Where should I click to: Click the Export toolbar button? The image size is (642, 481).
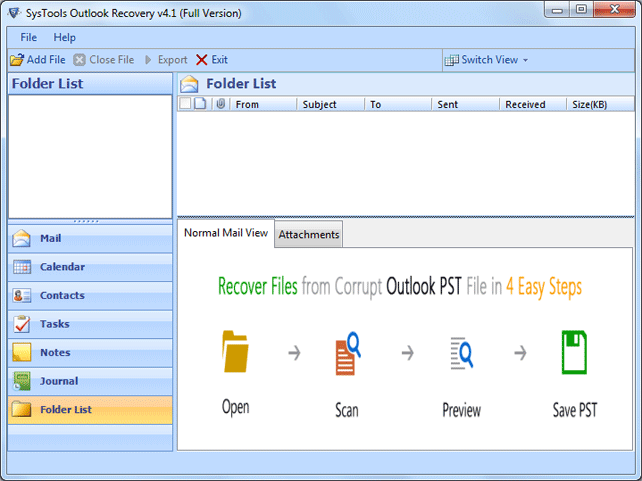point(165,60)
